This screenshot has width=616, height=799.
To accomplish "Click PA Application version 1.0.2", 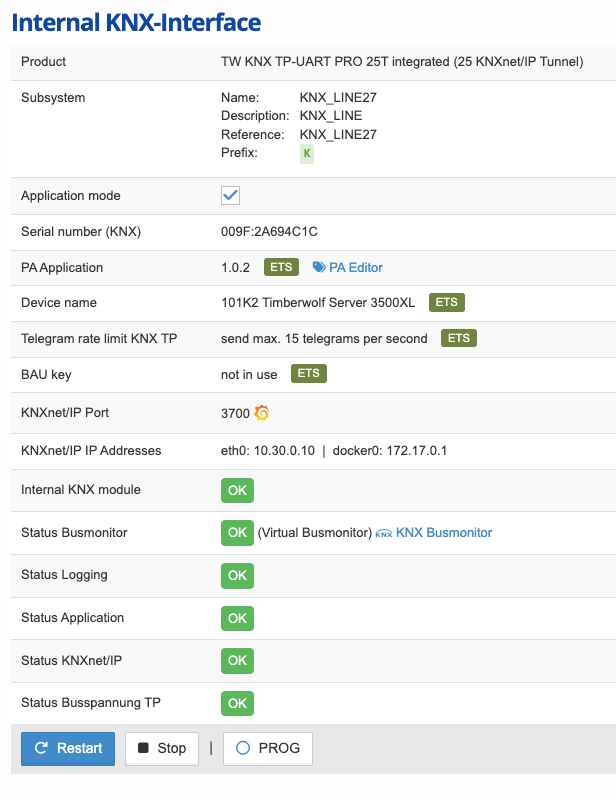I will point(235,268).
